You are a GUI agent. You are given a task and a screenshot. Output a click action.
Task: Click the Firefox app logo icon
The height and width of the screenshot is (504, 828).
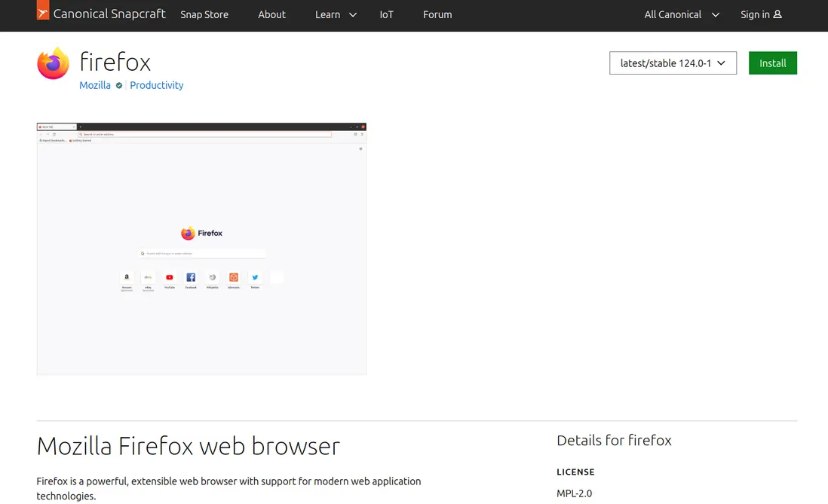(x=53, y=63)
